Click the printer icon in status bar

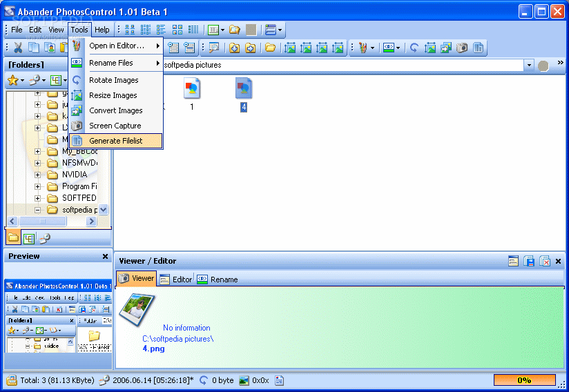(12, 380)
